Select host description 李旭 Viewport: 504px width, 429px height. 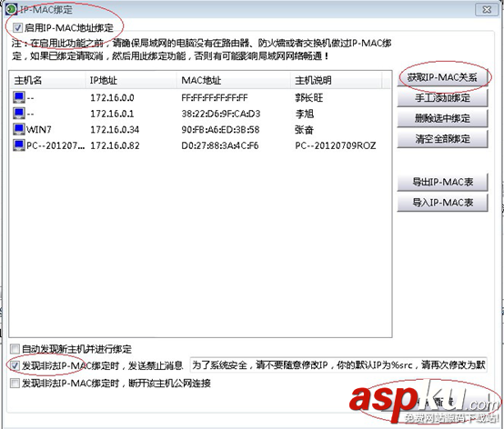[x=305, y=114]
